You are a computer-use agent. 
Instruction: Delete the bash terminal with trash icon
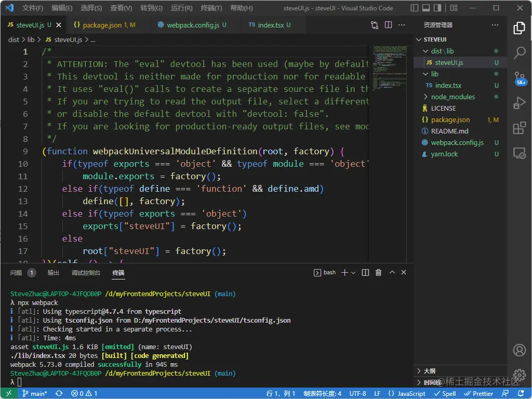point(378,273)
